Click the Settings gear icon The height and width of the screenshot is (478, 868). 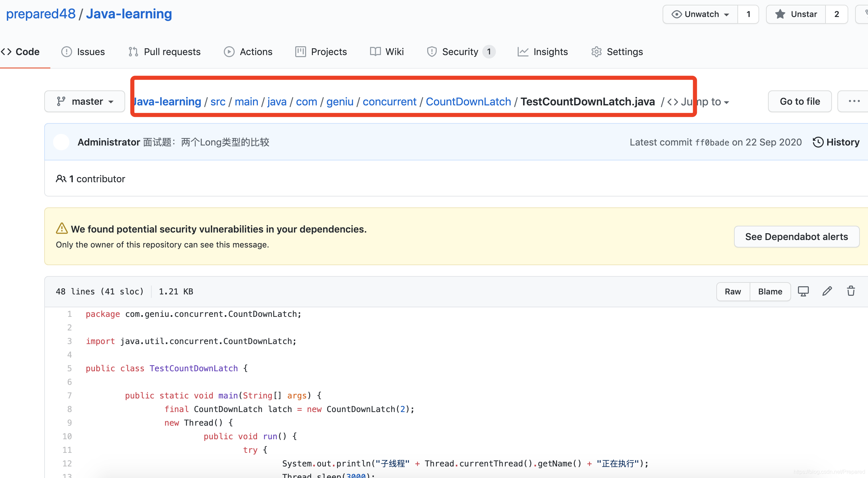pos(597,52)
